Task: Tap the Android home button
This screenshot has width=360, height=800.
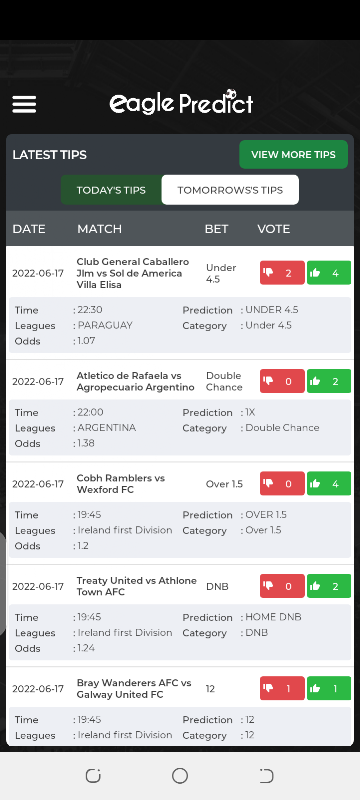Action: click(x=180, y=776)
